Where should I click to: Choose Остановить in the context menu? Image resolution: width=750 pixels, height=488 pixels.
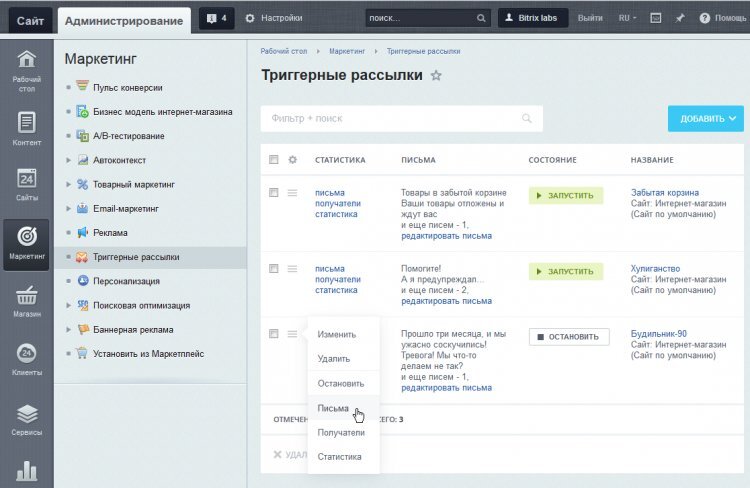click(x=343, y=383)
